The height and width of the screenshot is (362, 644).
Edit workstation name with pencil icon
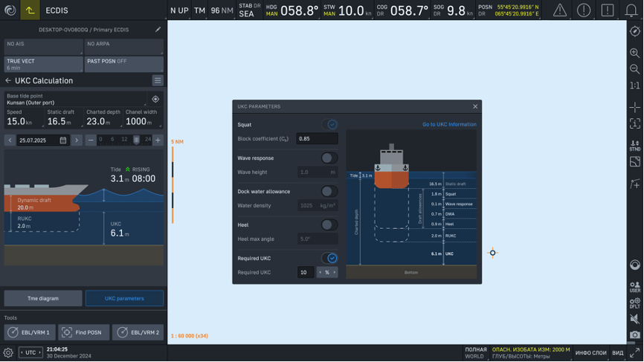point(158,30)
